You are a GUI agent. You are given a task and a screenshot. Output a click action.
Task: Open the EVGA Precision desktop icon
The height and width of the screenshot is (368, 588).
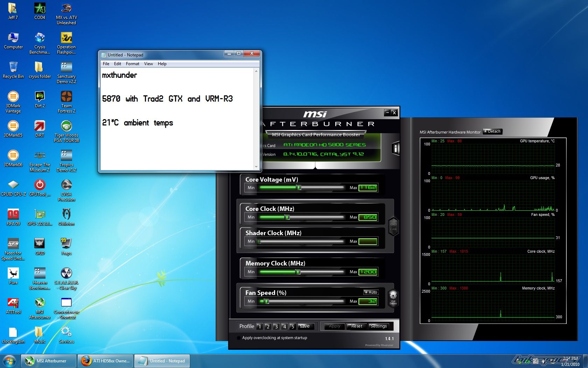click(66, 186)
